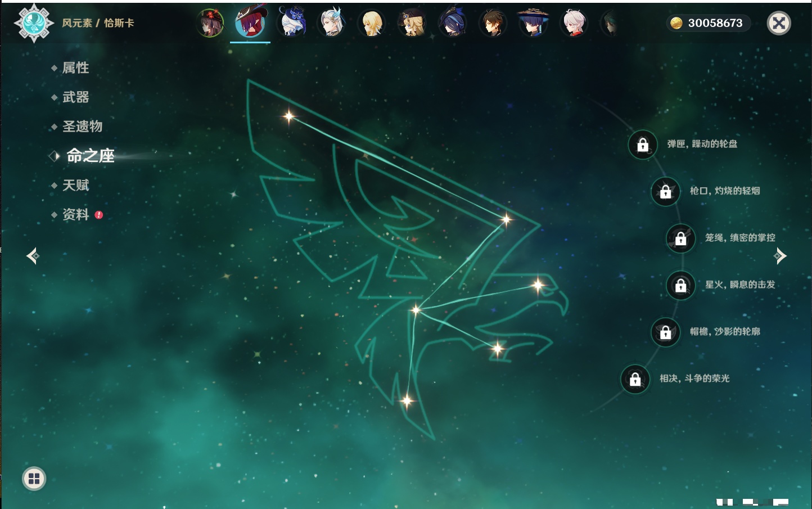This screenshot has width=812, height=509.
Task: Open the 属性 attributes page
Action: coord(75,68)
